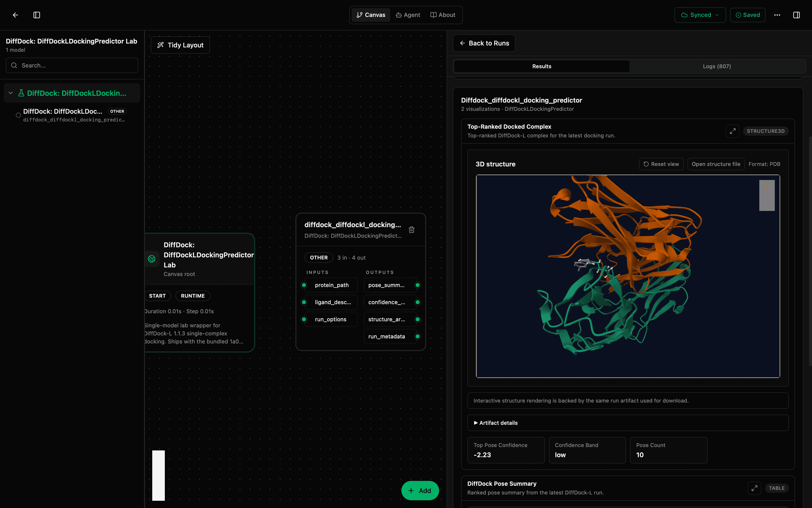Click the OTHER badge in sidebar model row
This screenshot has width=812, height=508.
pyautogui.click(x=117, y=111)
